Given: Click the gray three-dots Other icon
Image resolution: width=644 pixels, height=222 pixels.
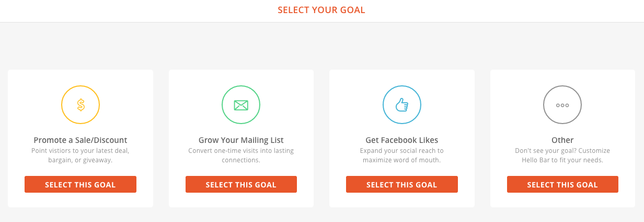Looking at the screenshot, I should point(562,105).
